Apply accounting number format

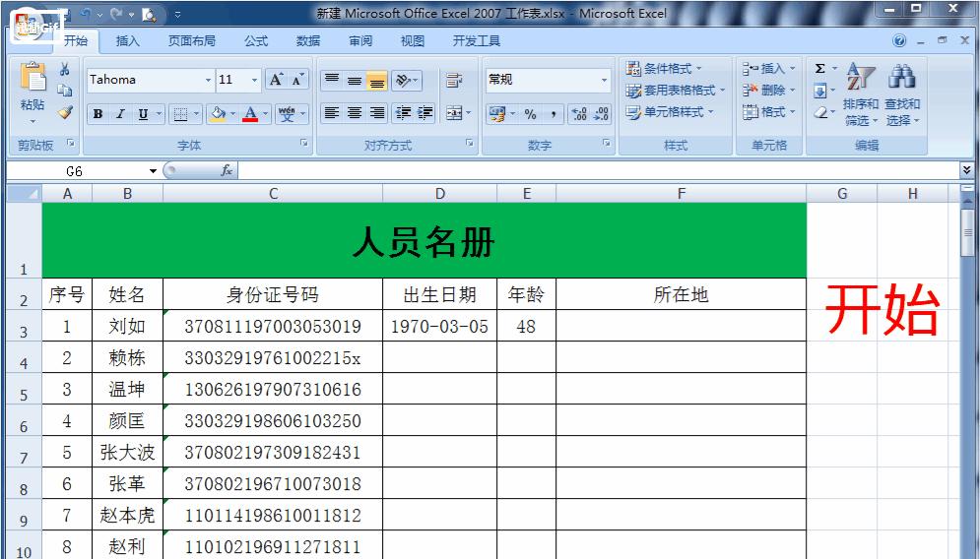coord(497,114)
